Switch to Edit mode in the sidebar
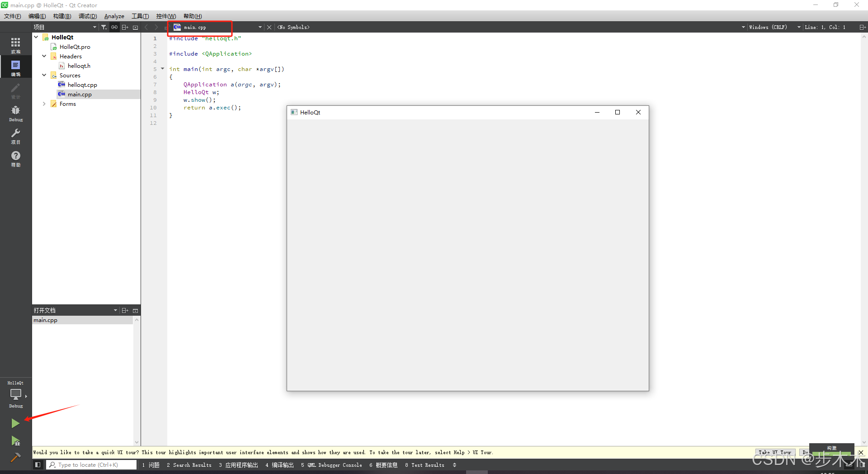The image size is (868, 474). point(16,67)
